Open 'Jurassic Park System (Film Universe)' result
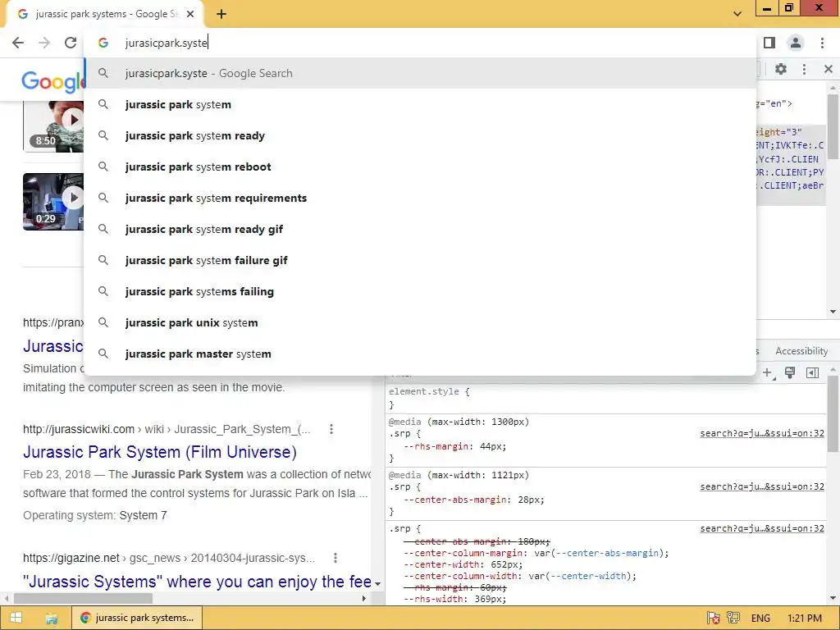The image size is (840, 630). pos(160,452)
